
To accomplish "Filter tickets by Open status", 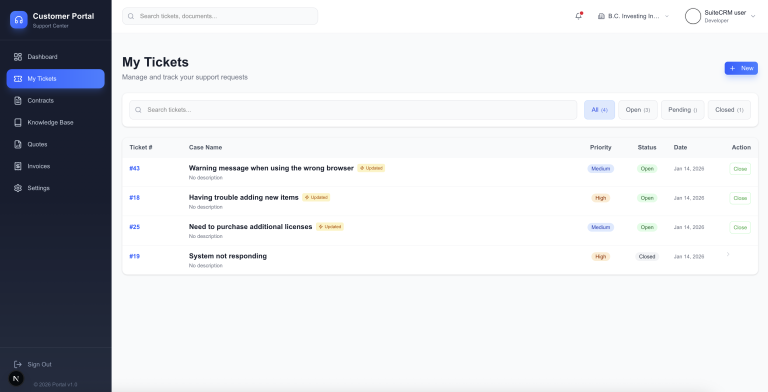I will [x=638, y=110].
